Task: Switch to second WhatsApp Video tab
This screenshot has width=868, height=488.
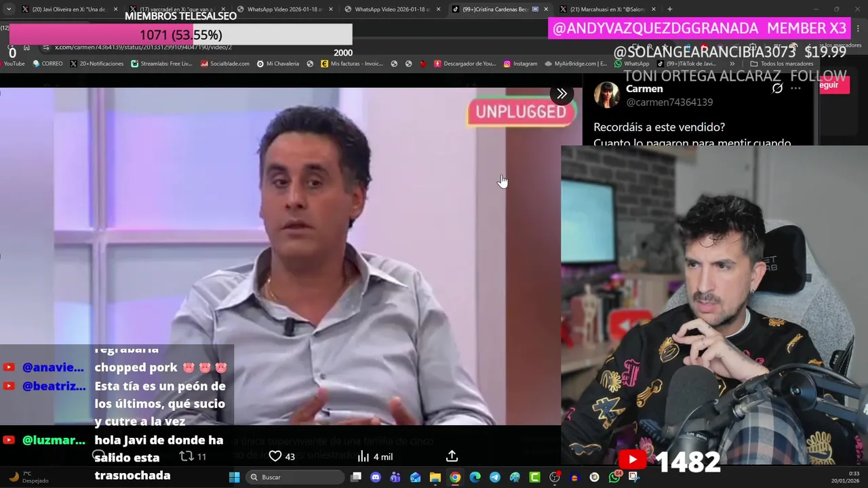Action: (x=392, y=9)
